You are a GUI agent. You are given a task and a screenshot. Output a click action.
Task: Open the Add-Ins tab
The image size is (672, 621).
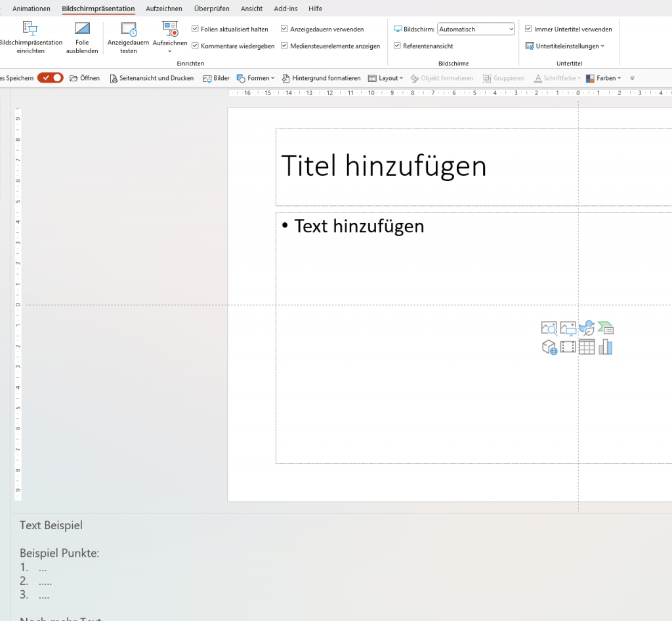click(x=285, y=9)
